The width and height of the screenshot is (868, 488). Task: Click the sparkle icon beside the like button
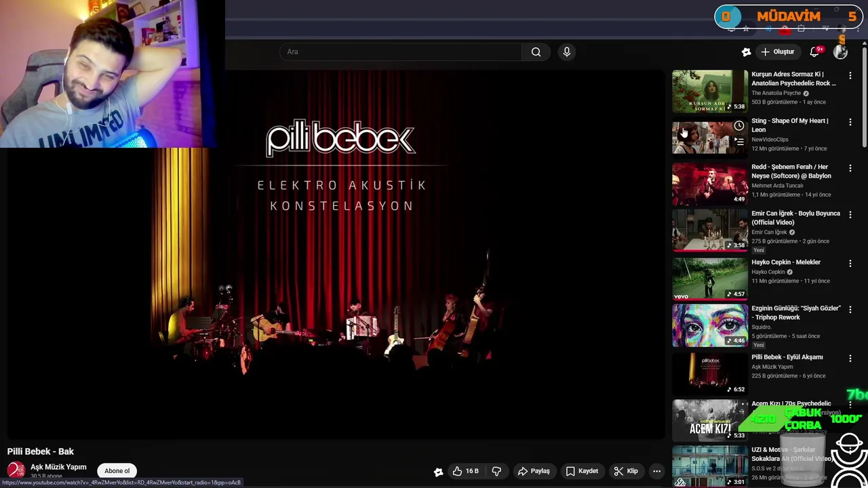[438, 471]
